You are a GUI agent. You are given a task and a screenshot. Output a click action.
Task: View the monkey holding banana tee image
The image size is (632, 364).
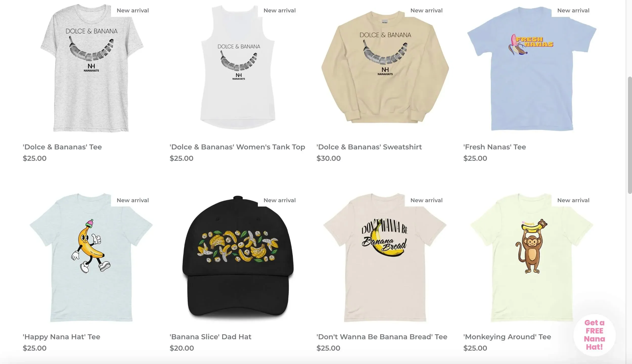(x=532, y=258)
